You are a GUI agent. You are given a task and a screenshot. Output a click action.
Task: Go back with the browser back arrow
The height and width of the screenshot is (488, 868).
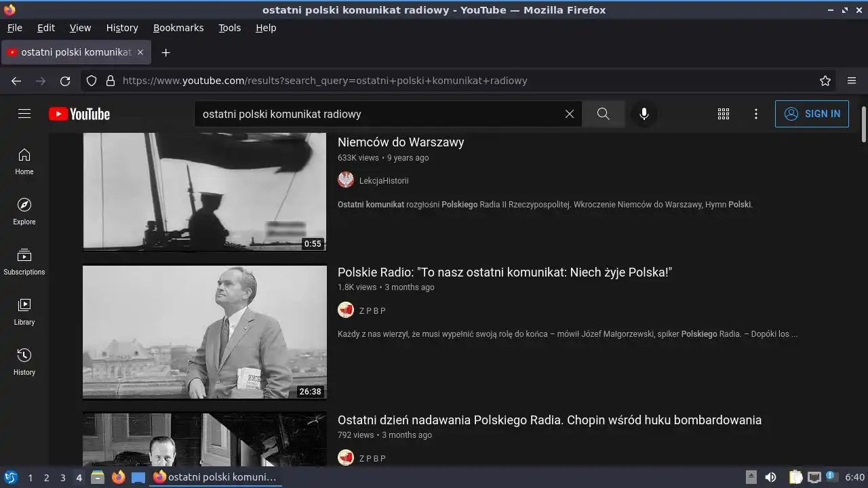pyautogui.click(x=16, y=81)
